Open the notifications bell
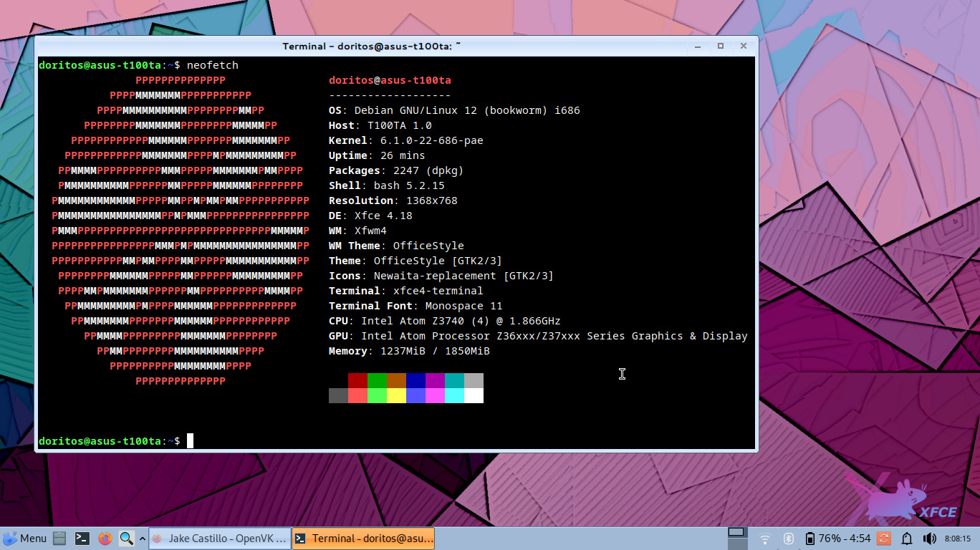 coord(906,539)
